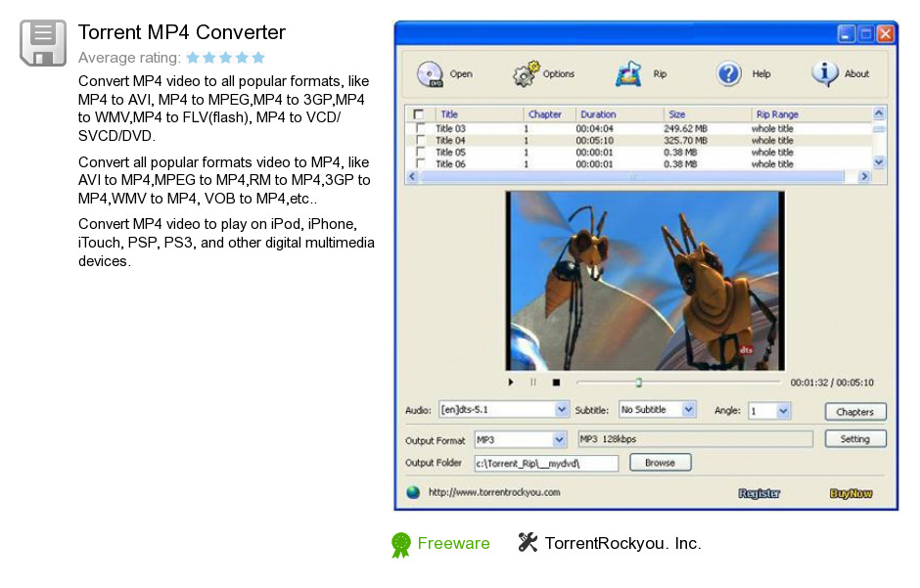Click the globe icon near website URL
Viewport: 920px width, 588px height.
413,492
